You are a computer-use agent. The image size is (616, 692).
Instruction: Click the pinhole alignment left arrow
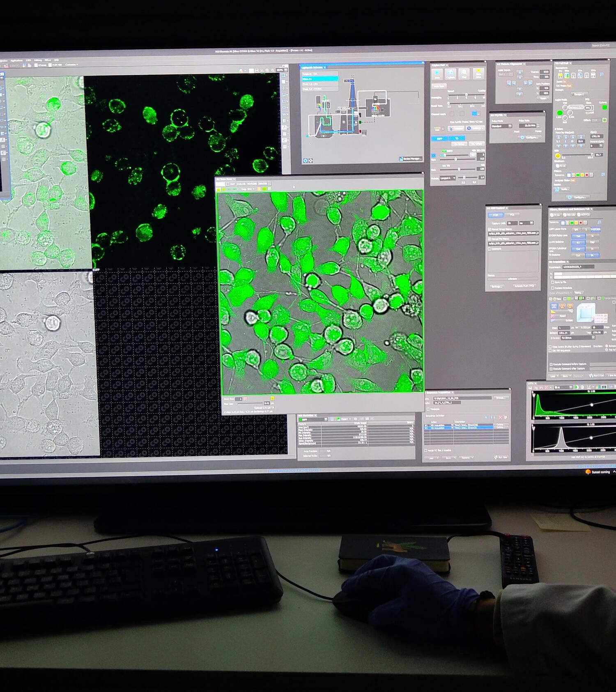coord(509,83)
